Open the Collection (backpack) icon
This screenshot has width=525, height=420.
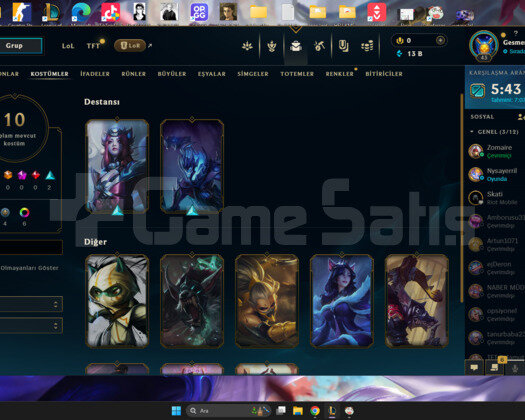(296, 46)
